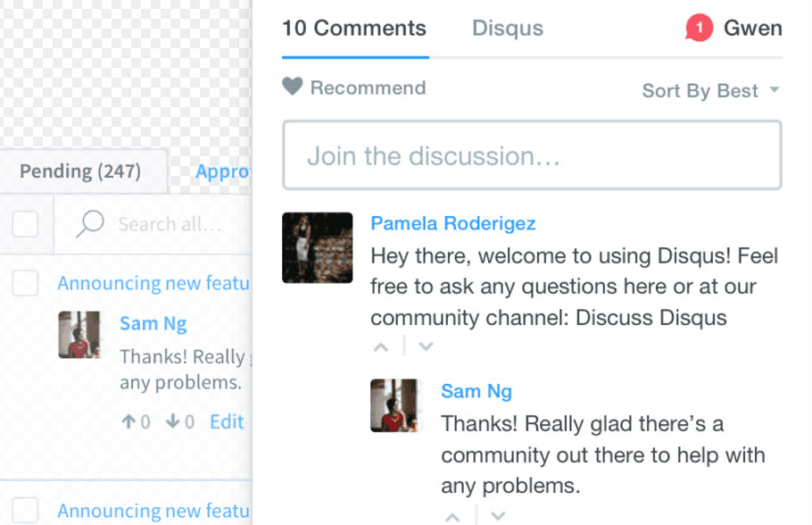Click the heart Recommend icon
Screen dimensions: 812x525
(x=292, y=86)
